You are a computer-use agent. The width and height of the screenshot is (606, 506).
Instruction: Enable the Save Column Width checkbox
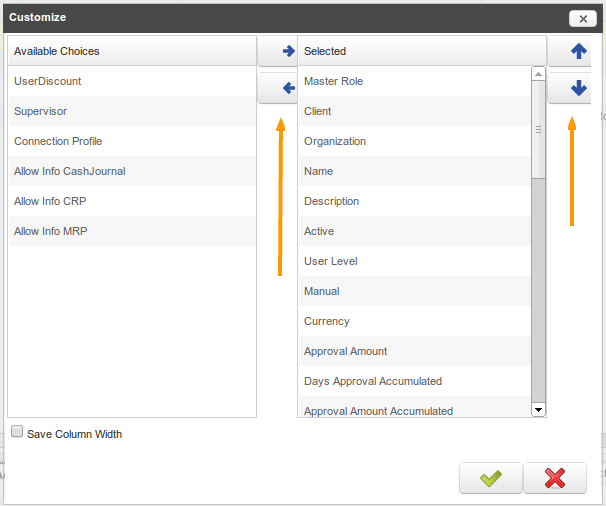pos(17,432)
